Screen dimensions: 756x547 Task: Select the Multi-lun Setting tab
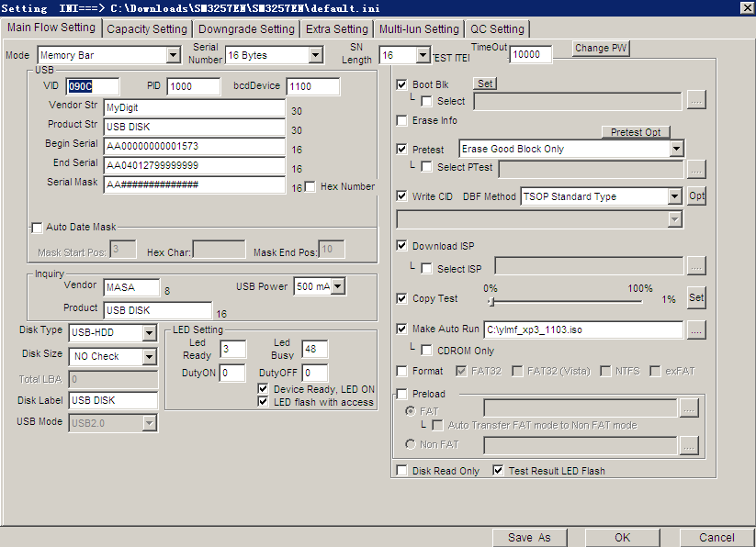(419, 28)
